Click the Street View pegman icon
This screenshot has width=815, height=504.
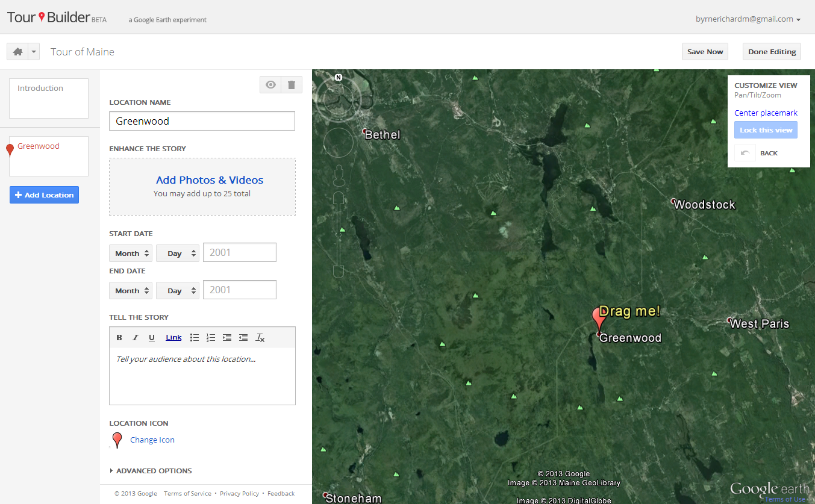(x=339, y=176)
